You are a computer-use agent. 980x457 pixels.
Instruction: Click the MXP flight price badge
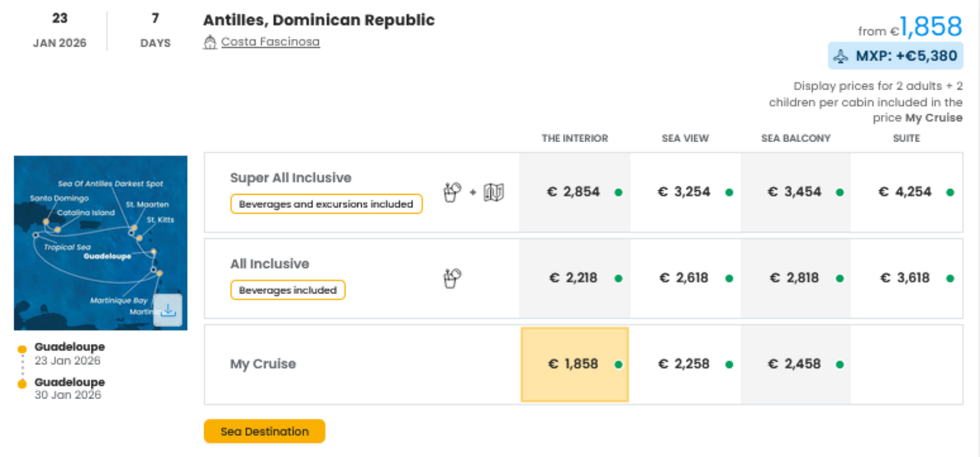pyautogui.click(x=895, y=56)
